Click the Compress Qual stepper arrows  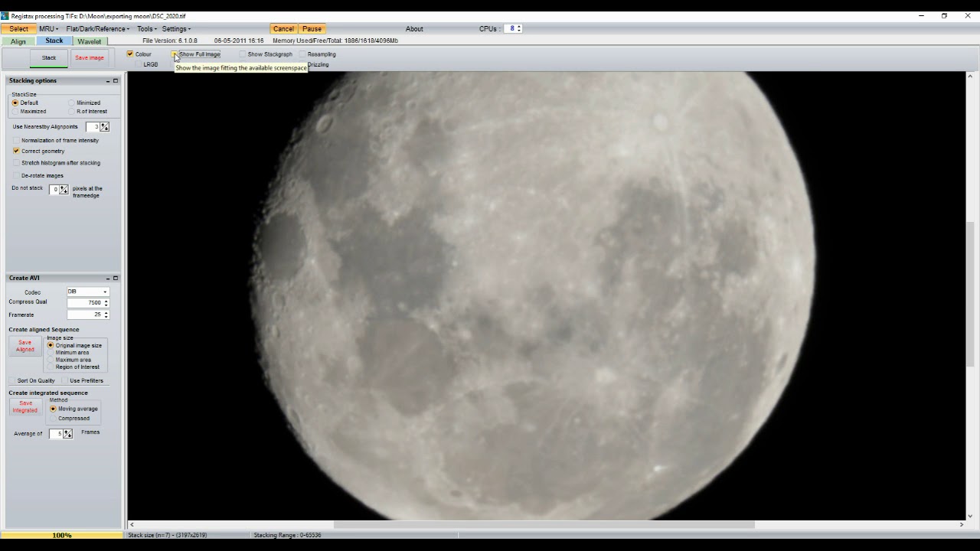(x=106, y=303)
